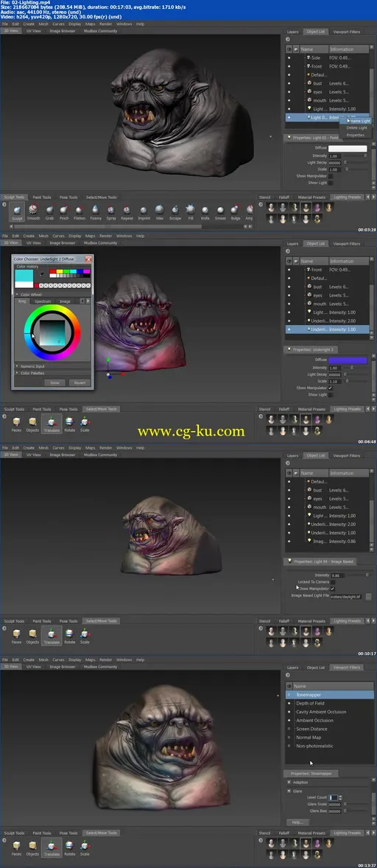377x868 pixels.
Task: Enable the Non-photorealistic filter
Action: [x=289, y=746]
